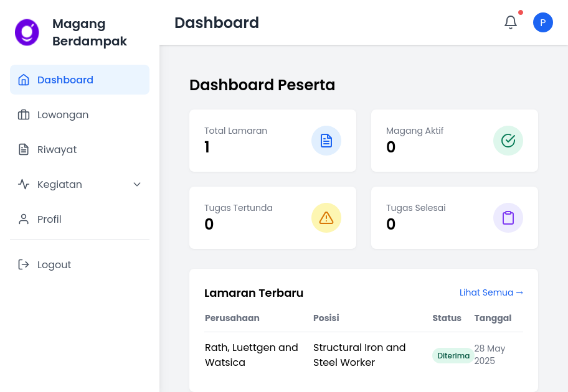Open the profile avatar labeled P
This screenshot has height=392, width=568.
(543, 22)
